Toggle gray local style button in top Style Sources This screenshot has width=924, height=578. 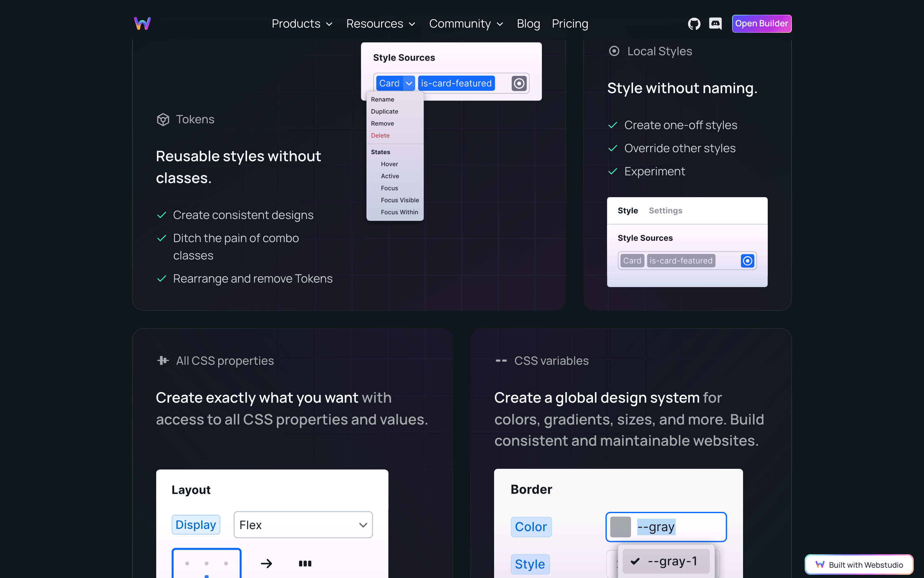pos(519,83)
